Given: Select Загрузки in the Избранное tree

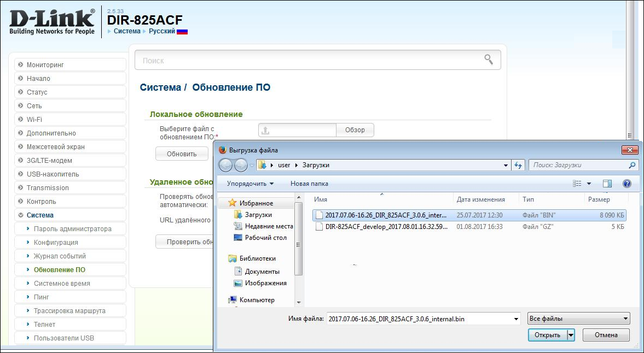Looking at the screenshot, I should (258, 215).
